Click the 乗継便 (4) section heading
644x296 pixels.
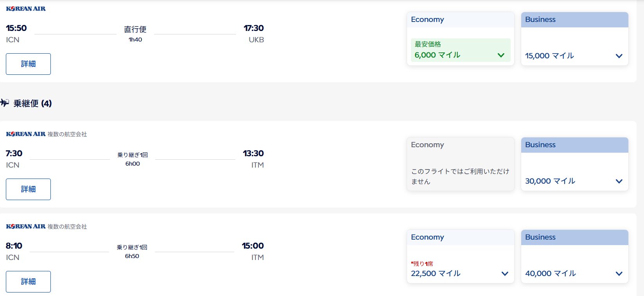tap(32, 103)
